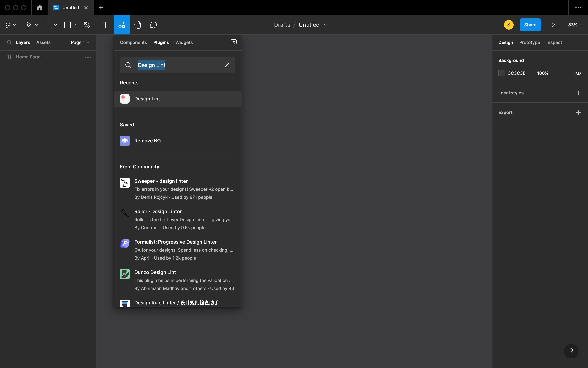Image resolution: width=588 pixels, height=368 pixels.
Task: Add a new Local style
Action: (x=578, y=93)
